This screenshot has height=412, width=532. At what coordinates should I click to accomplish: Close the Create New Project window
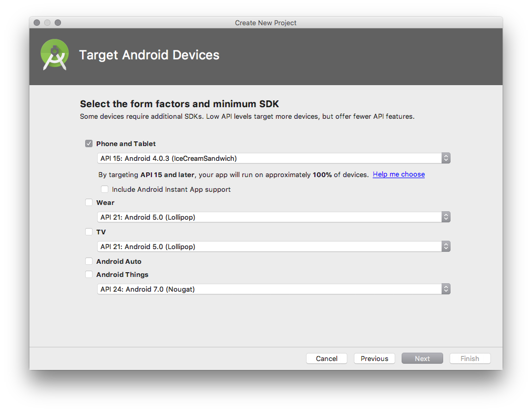tap(37, 23)
